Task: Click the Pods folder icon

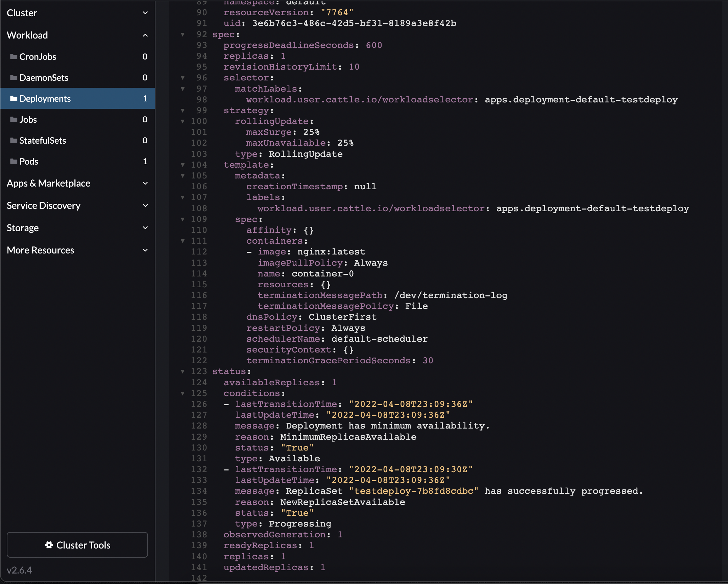Action: [14, 161]
